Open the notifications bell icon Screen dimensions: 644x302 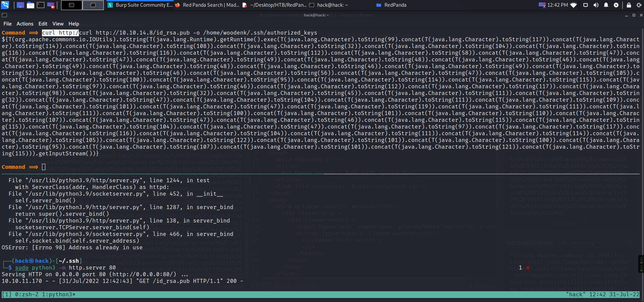[x=606, y=5]
